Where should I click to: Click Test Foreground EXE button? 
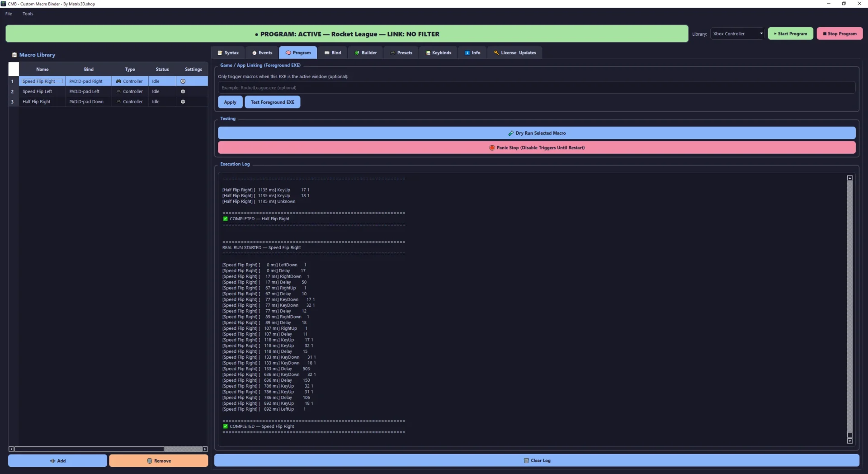[272, 102]
